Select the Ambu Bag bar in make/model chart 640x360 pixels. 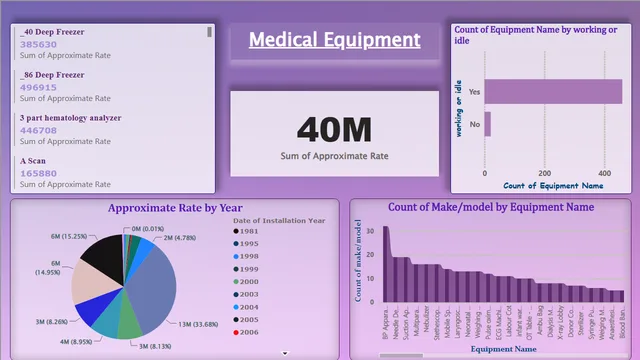540,293
